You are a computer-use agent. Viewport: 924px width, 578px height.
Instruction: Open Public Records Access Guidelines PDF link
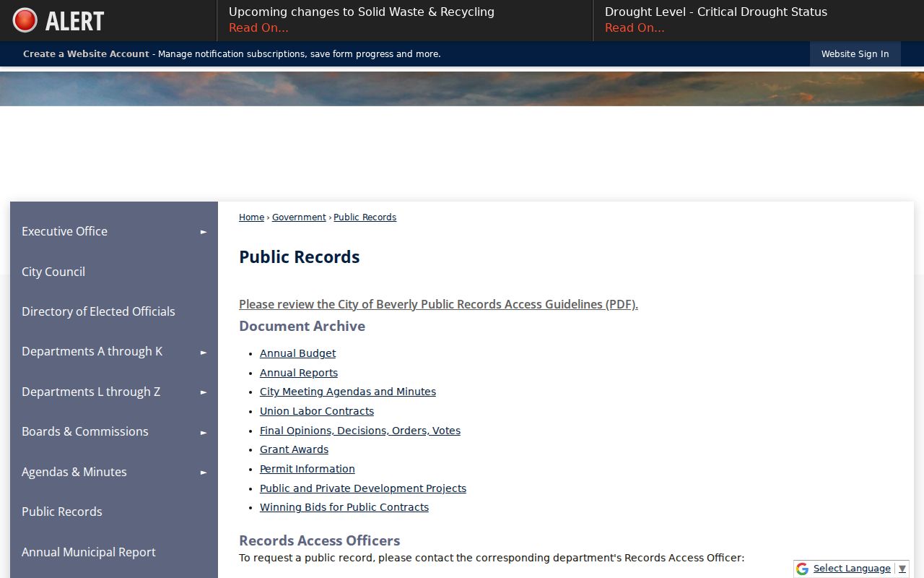[x=438, y=304]
